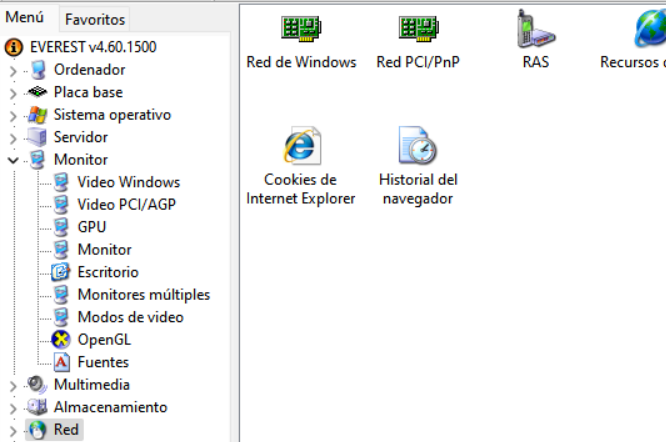Switch to the Favoritos tab

[95, 20]
